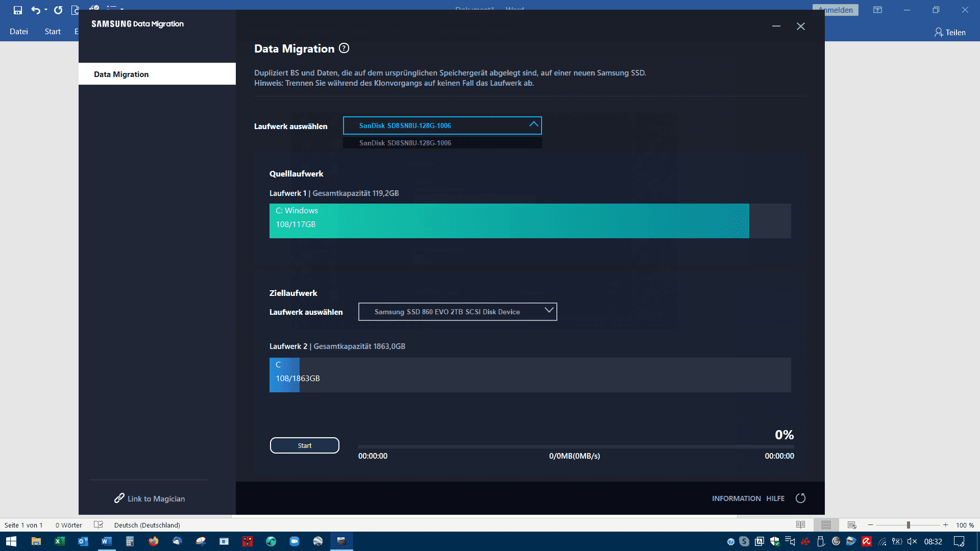Click the Avira tray icon
Image resolution: width=980 pixels, height=551 pixels.
point(866,541)
